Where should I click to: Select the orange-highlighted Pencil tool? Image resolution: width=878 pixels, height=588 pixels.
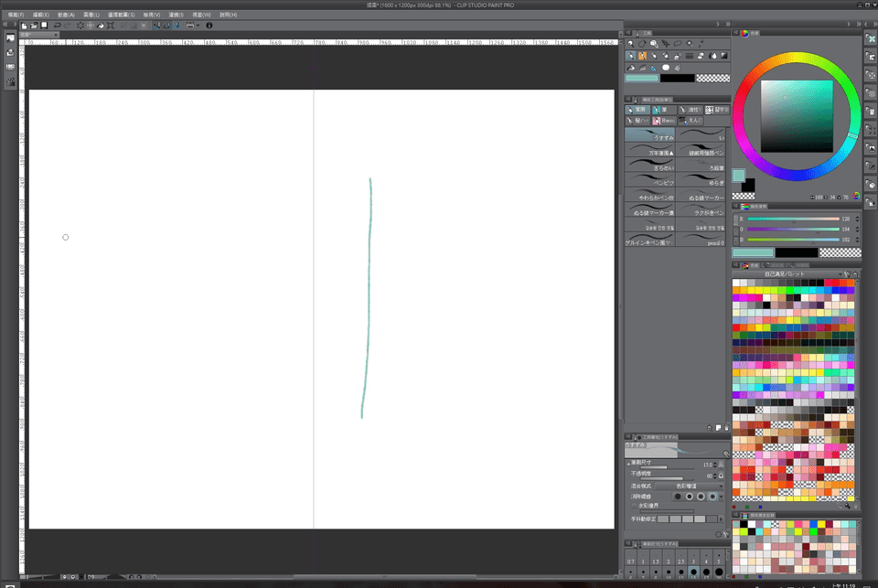pyautogui.click(x=642, y=56)
